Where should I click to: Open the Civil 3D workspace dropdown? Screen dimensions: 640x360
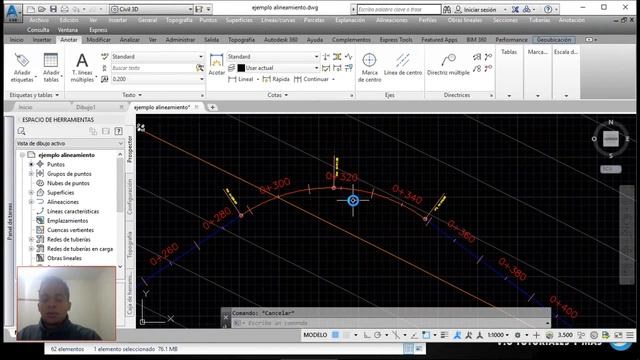(x=151, y=9)
